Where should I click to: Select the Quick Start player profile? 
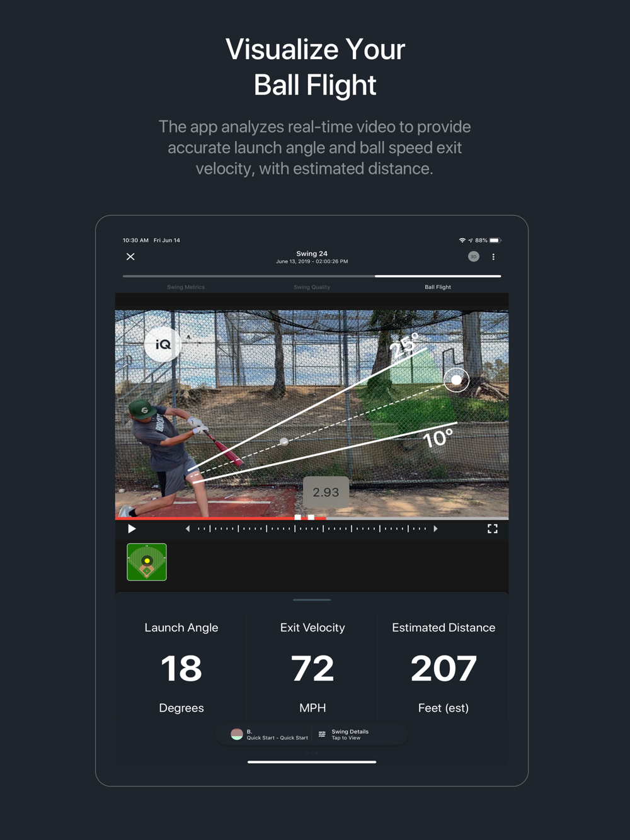coord(277,735)
